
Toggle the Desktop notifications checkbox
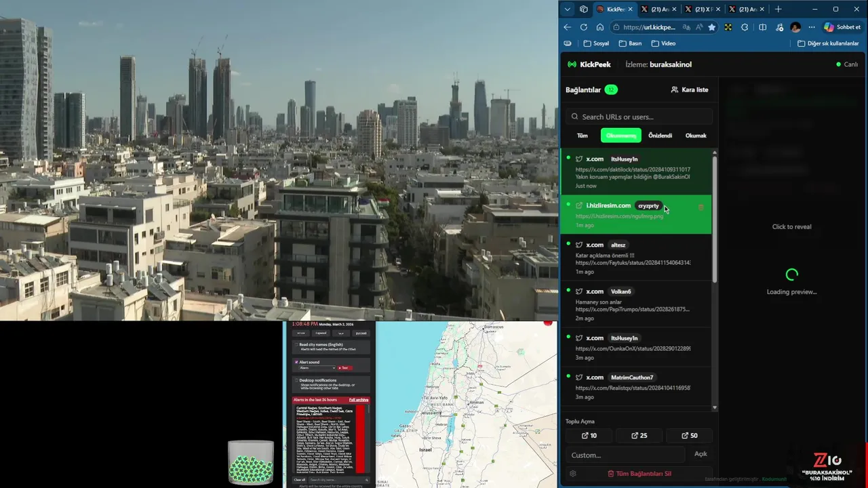296,380
